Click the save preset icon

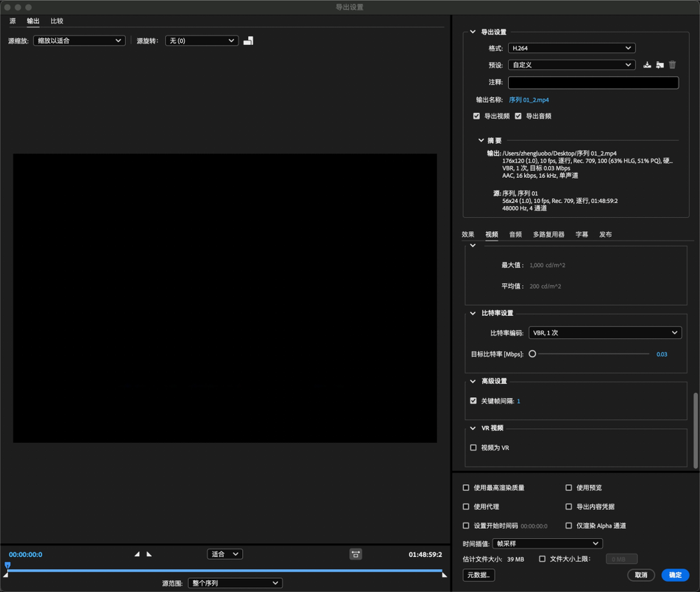[x=647, y=65]
